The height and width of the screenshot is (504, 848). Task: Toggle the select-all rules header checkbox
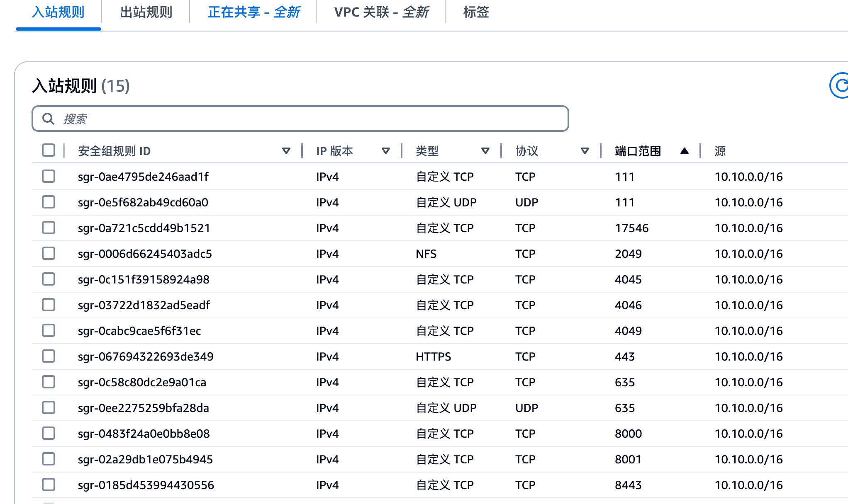[x=49, y=150]
